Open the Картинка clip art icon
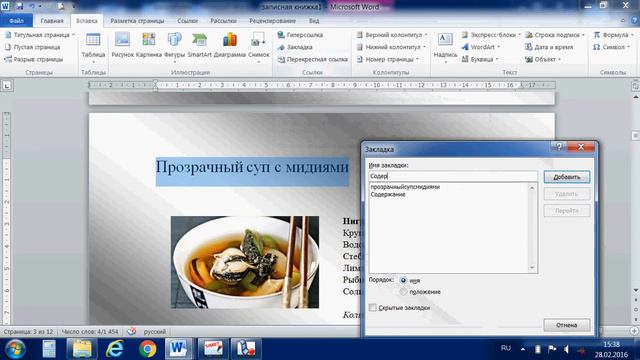 click(x=149, y=45)
